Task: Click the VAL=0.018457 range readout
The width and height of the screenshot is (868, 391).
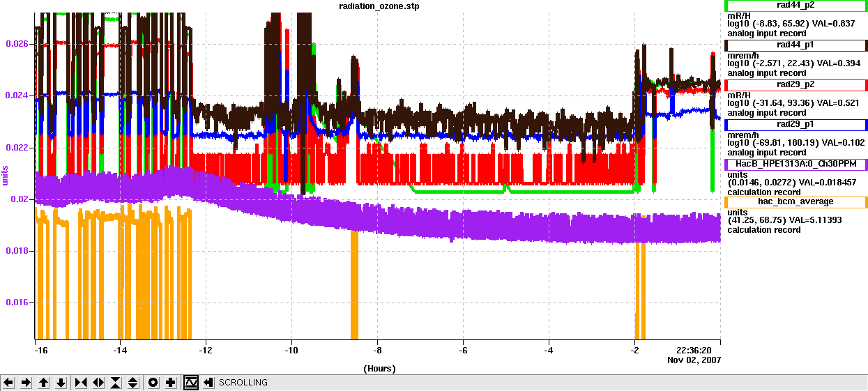Action: pos(791,183)
